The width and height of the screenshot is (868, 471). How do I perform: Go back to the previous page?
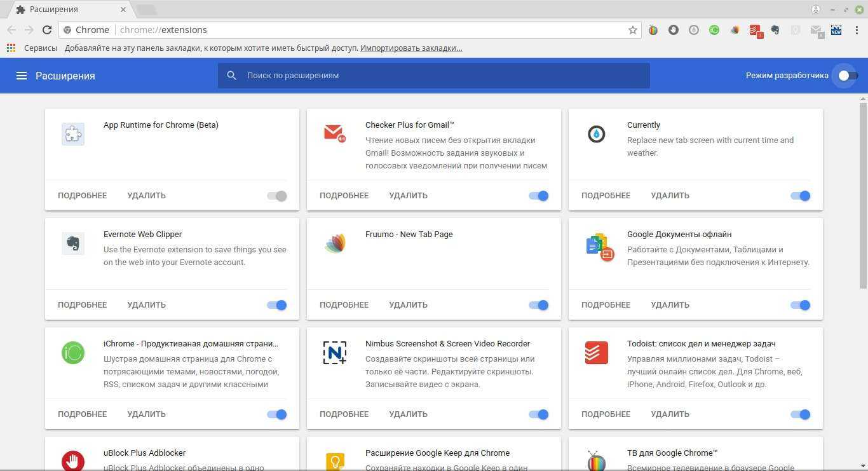click(11, 30)
